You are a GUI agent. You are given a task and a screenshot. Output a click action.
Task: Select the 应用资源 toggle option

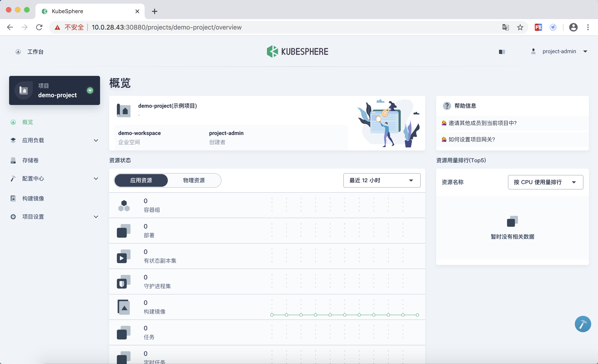coord(141,180)
